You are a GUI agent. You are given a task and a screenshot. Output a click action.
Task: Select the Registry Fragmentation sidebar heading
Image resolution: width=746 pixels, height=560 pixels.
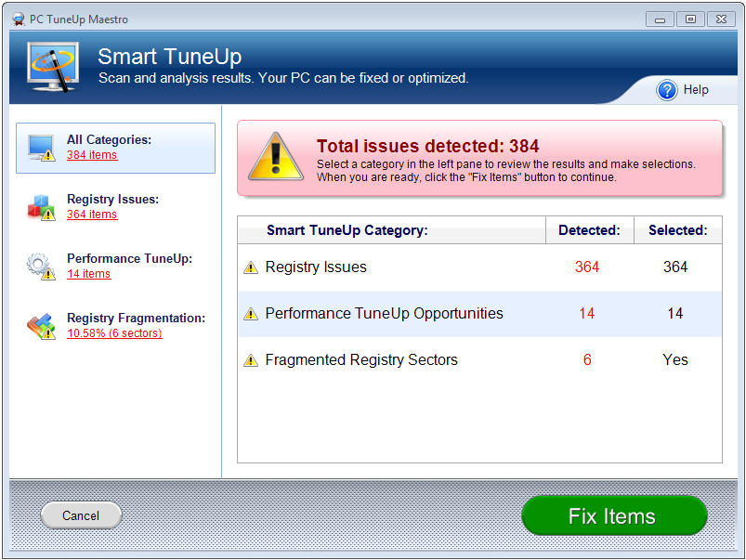[x=136, y=318]
